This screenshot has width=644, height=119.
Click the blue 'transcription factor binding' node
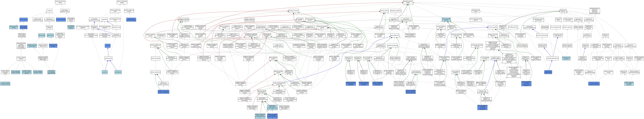click(x=23, y=27)
